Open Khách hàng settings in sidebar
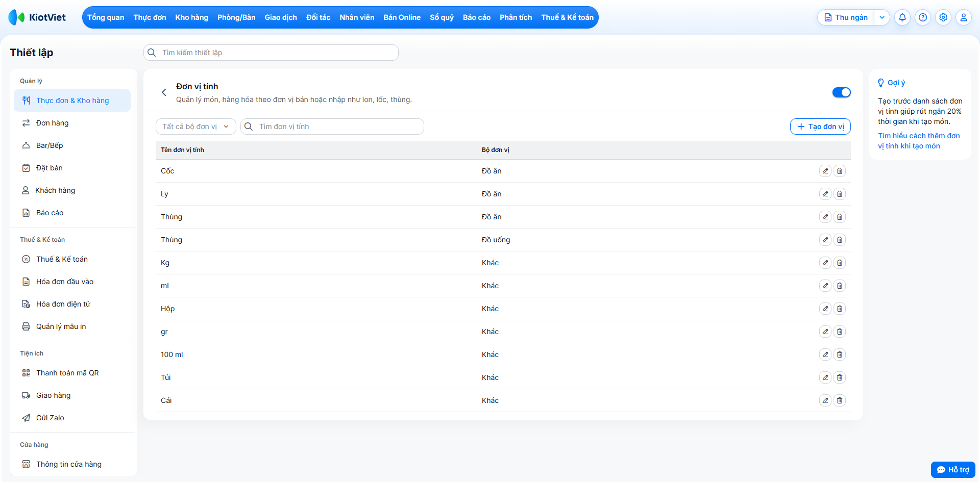Image resolution: width=980 pixels, height=482 pixels. pyautogui.click(x=72, y=190)
